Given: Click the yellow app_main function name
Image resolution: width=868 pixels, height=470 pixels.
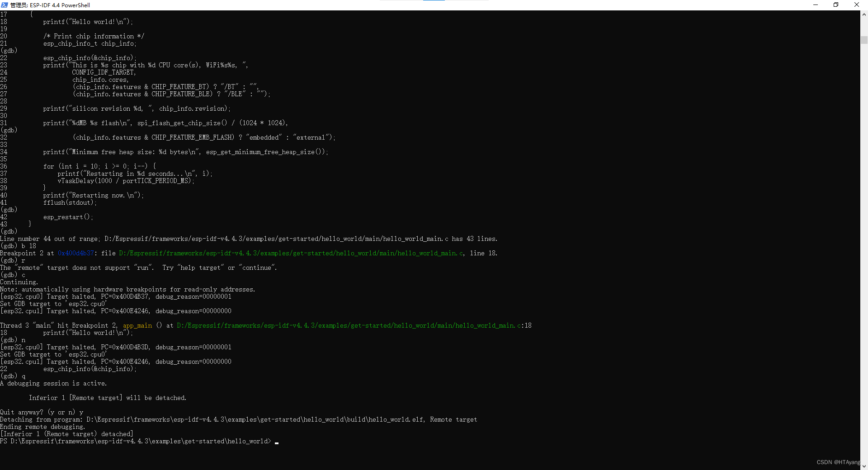Looking at the screenshot, I should tap(137, 325).
